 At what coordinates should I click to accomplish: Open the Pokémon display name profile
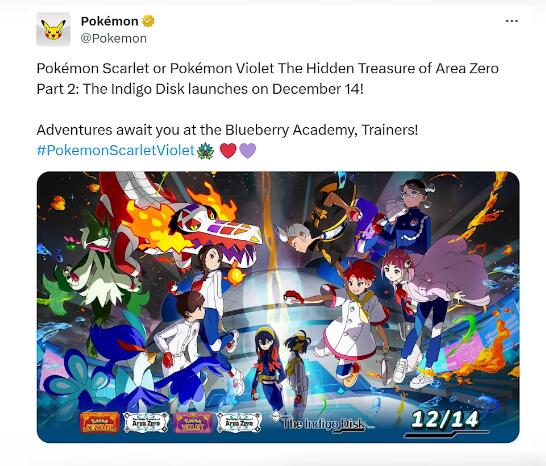coord(109,21)
